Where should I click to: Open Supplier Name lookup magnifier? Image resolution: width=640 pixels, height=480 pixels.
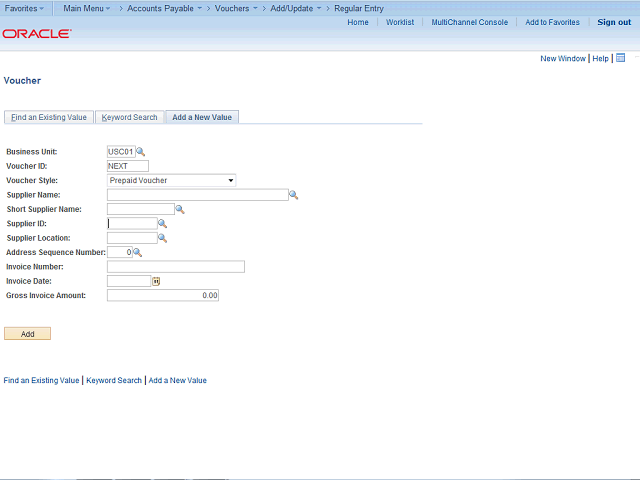pyautogui.click(x=293, y=195)
